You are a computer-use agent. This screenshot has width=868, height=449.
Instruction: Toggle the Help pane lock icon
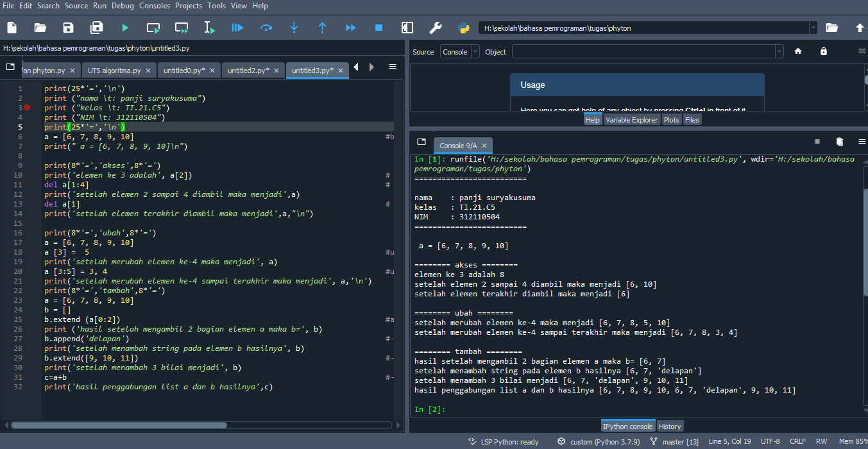pos(824,51)
